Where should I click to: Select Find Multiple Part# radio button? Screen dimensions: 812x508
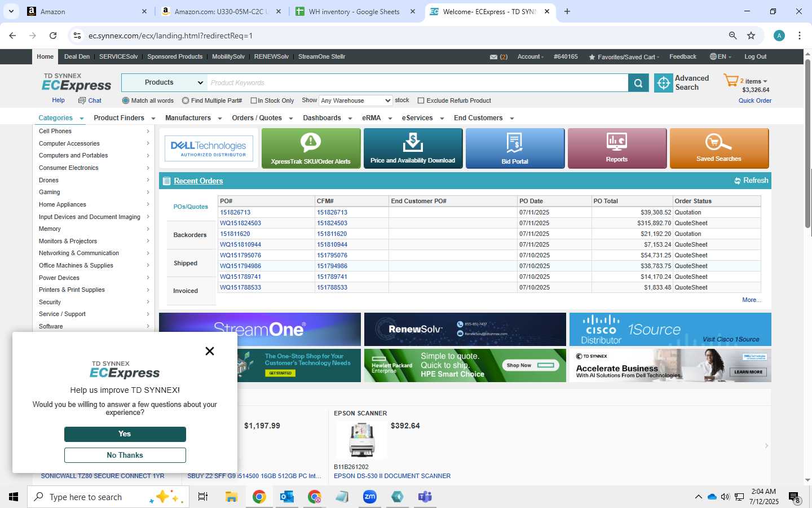(186, 100)
